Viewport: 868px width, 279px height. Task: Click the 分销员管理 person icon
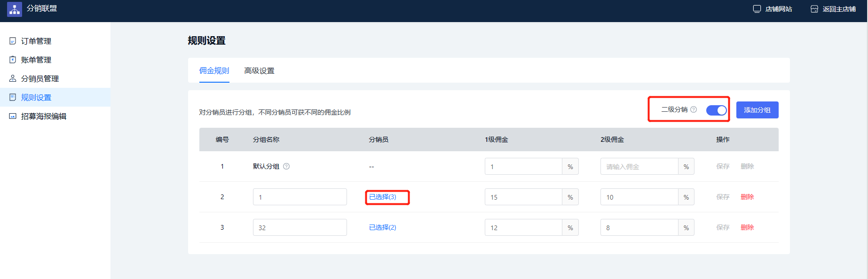point(13,78)
